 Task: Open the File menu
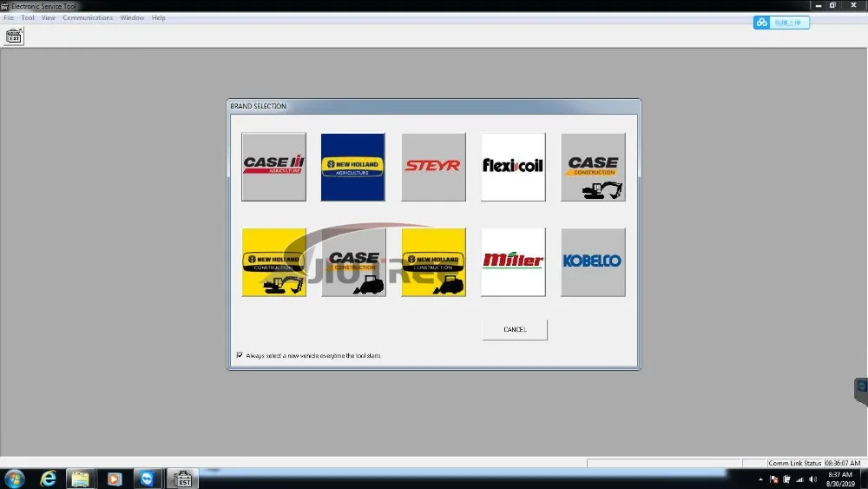(9, 17)
